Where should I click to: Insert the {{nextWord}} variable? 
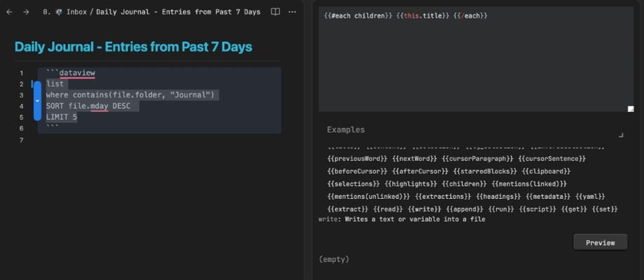click(414, 158)
